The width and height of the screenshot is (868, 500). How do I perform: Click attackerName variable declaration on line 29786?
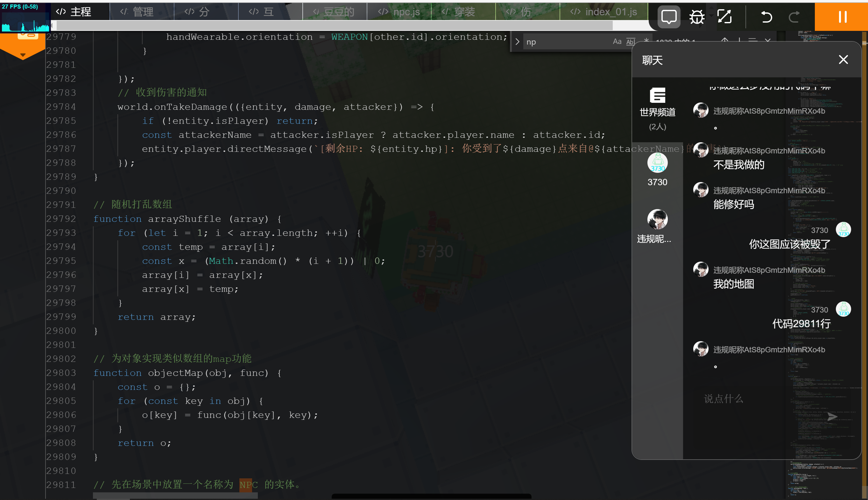(x=215, y=135)
